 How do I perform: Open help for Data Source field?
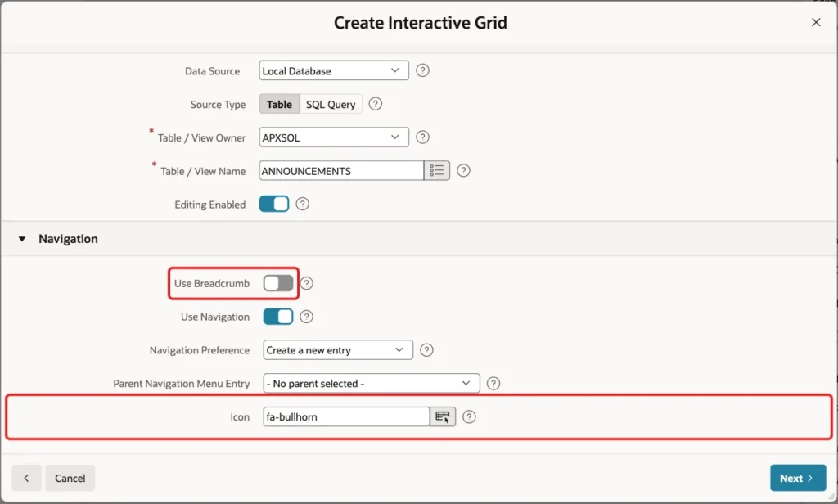[x=422, y=70]
